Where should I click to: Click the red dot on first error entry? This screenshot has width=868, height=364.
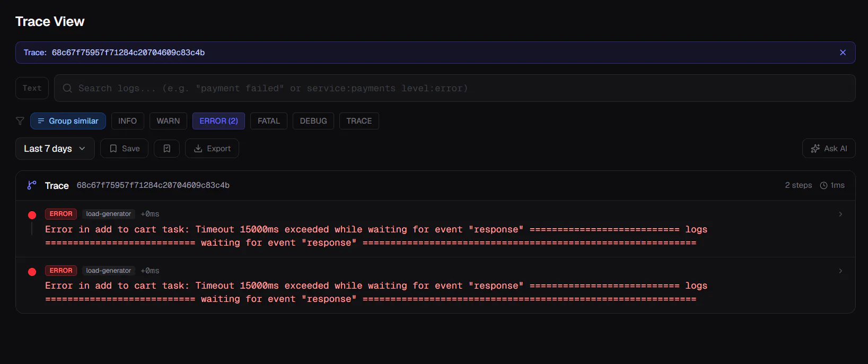[32, 215]
